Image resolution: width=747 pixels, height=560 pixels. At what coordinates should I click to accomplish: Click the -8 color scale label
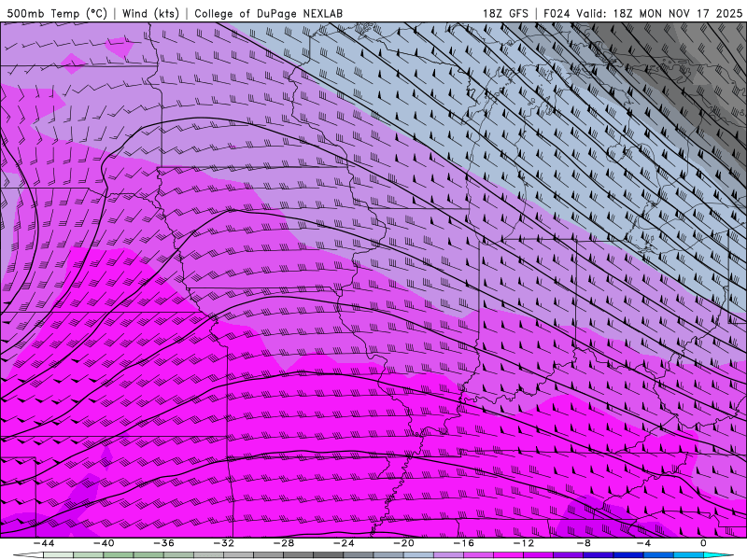click(x=584, y=543)
